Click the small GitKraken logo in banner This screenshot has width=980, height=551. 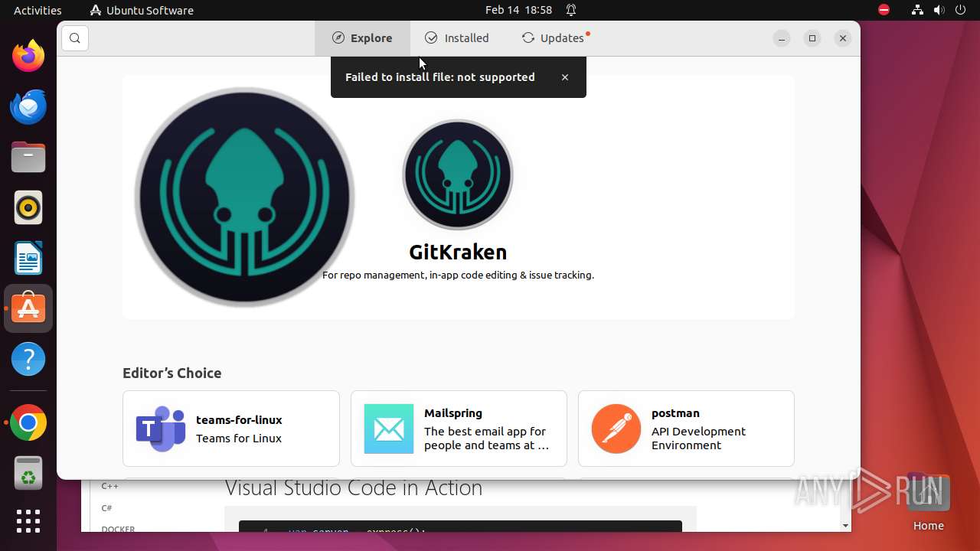[458, 174]
